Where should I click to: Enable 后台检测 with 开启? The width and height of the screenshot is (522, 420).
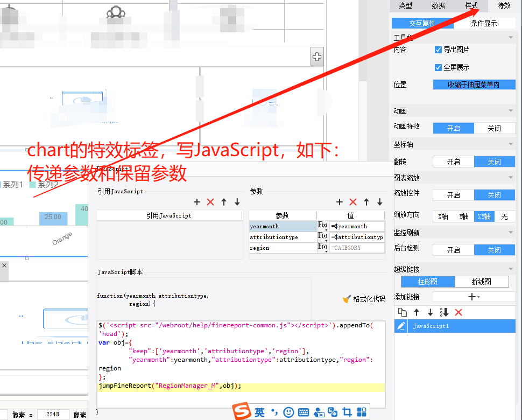[x=454, y=250]
